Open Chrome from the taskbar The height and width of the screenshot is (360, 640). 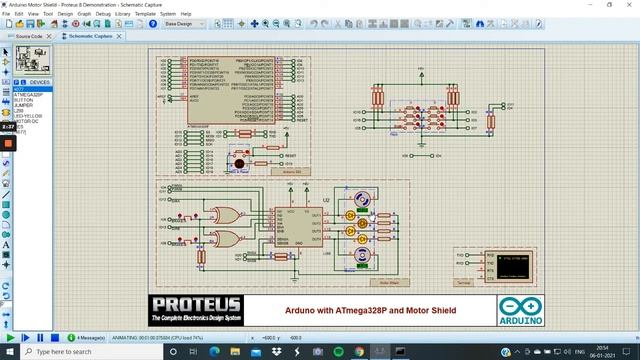pos(359,351)
